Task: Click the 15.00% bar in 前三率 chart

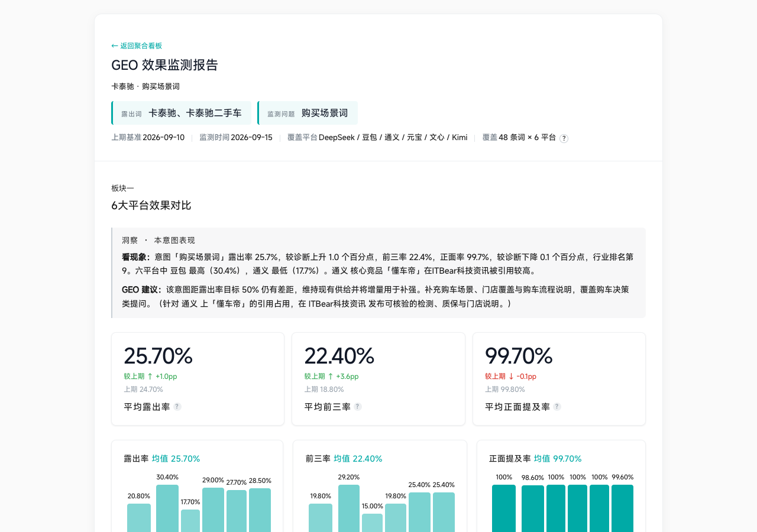Action: (x=373, y=523)
